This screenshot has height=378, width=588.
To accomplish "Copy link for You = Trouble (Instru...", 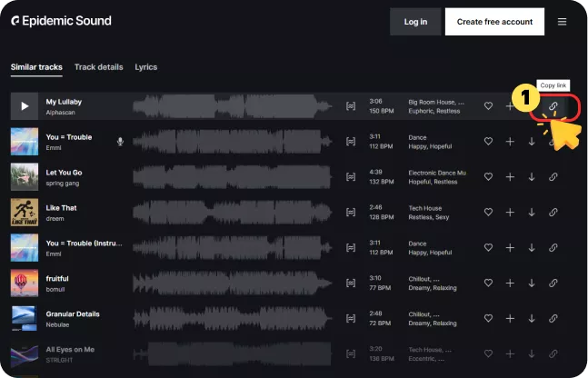I will pyautogui.click(x=553, y=247).
